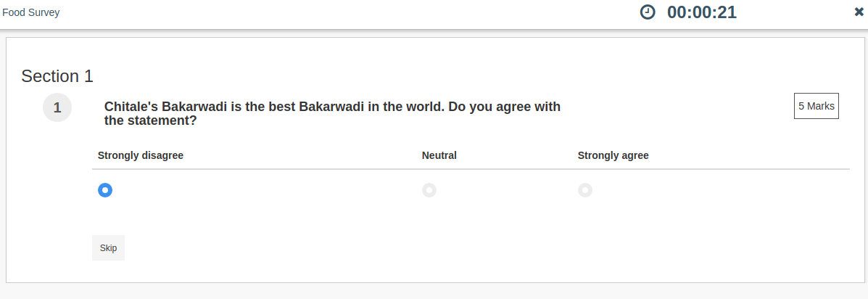
Task: Click the Strongly disagree column label
Action: 141,155
